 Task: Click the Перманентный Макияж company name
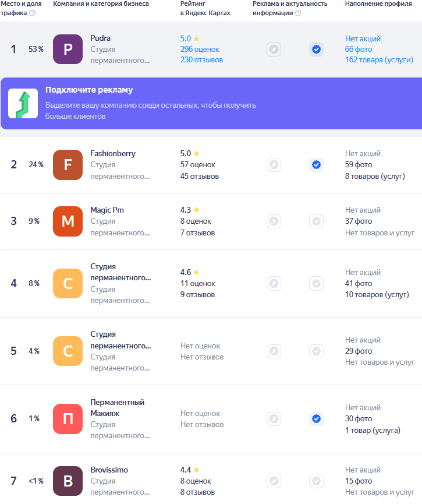(117, 408)
